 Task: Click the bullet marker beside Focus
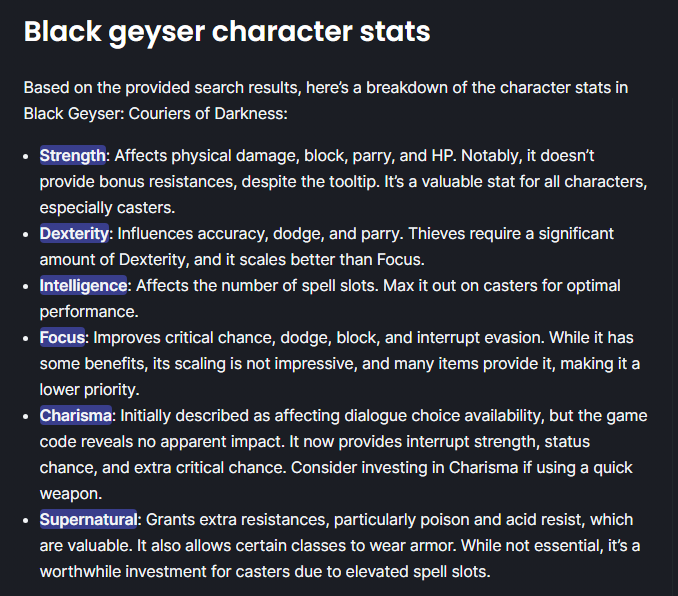coord(26,338)
